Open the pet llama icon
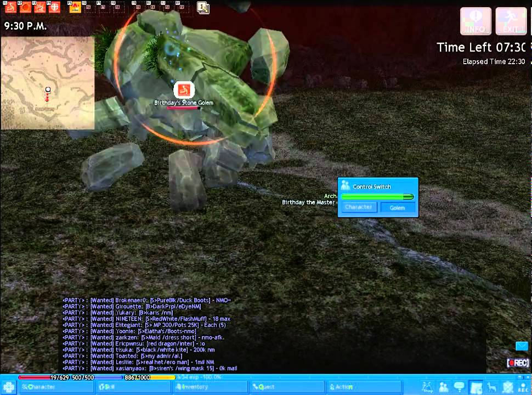The width and height of the screenshot is (532, 395). point(491,387)
